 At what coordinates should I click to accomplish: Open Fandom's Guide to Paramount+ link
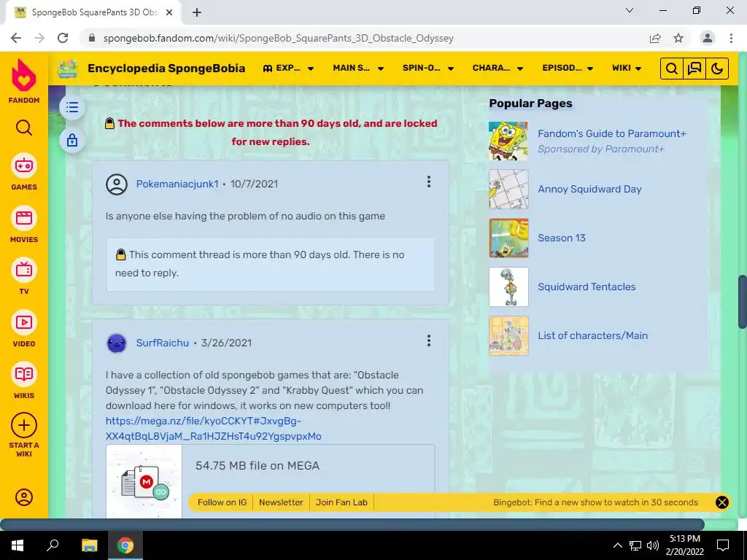tap(612, 133)
